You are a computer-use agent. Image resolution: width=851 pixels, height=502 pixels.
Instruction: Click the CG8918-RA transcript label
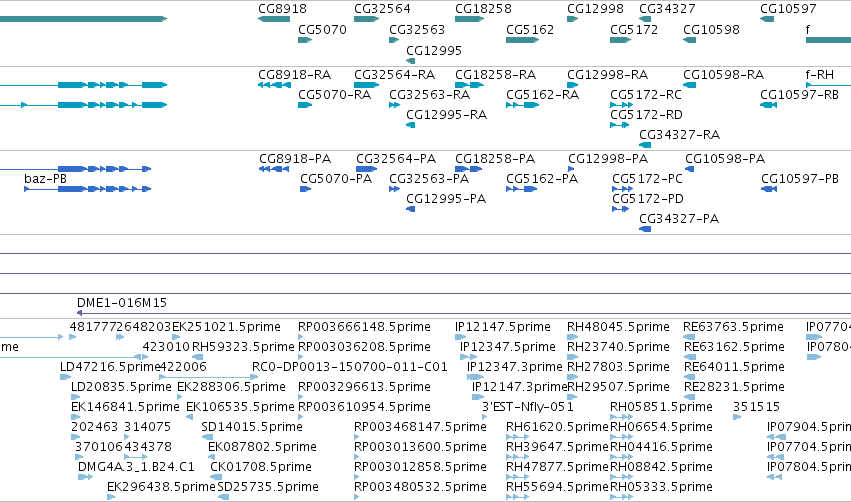[295, 74]
